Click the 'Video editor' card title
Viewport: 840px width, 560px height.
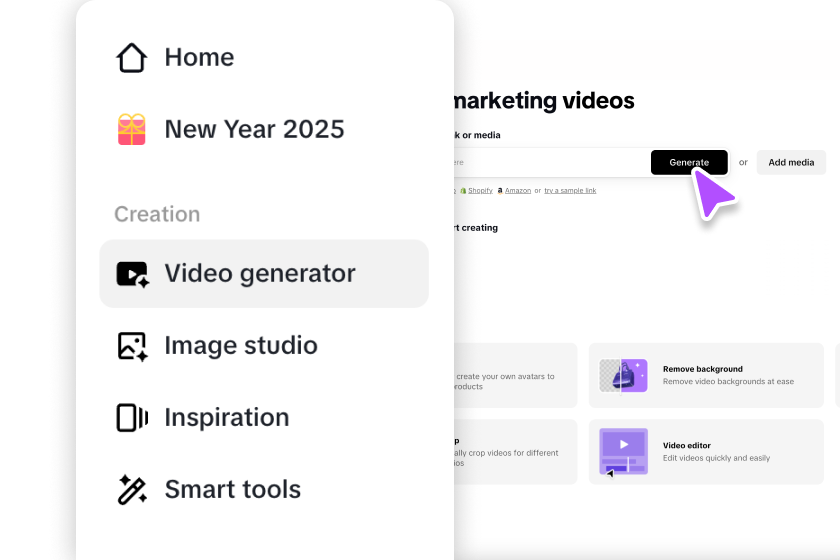pyautogui.click(x=686, y=445)
